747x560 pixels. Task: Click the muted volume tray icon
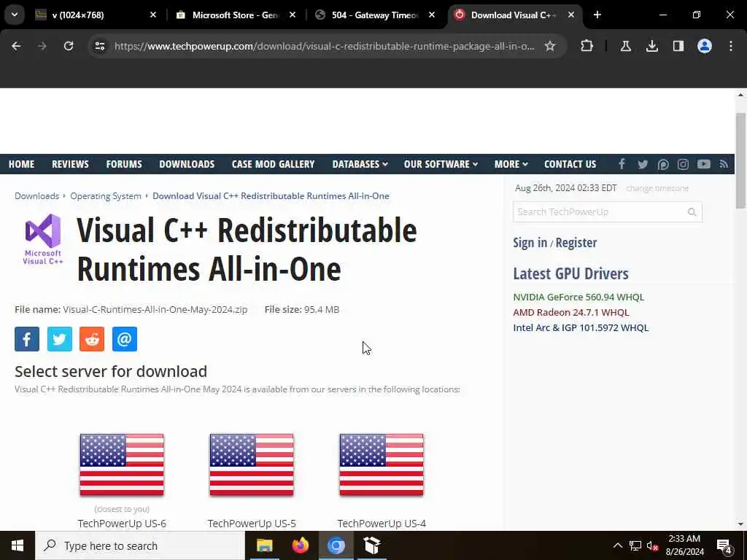[x=652, y=546]
